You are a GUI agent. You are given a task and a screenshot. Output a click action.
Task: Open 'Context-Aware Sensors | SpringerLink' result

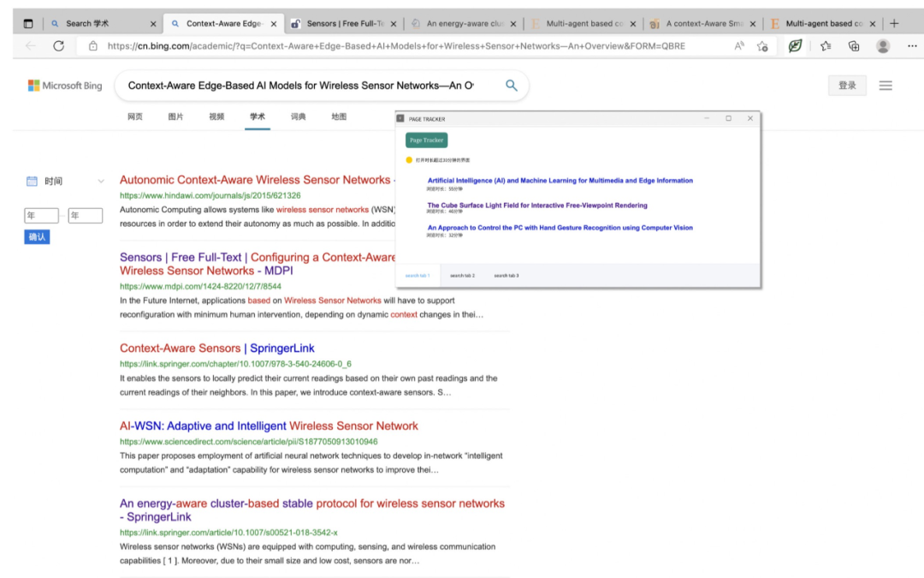(216, 348)
